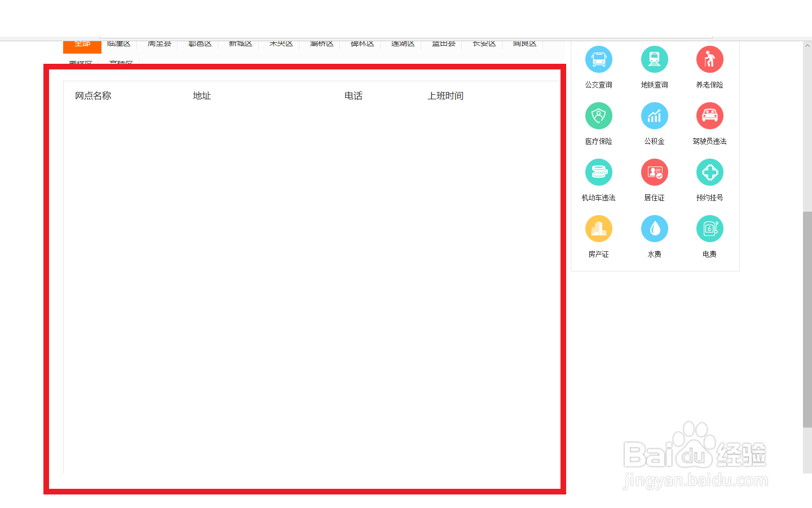The height and width of the screenshot is (508, 812).
Task: Click the scrollbar up arrow
Action: [807, 46]
